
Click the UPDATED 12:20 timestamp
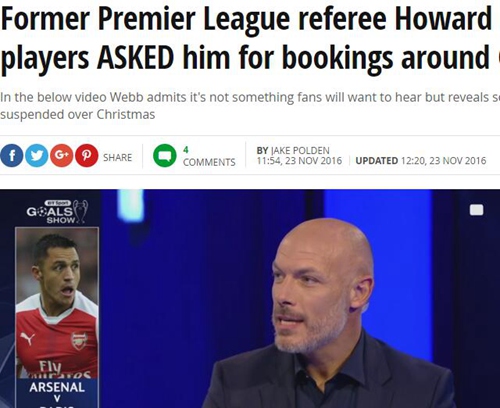point(421,161)
